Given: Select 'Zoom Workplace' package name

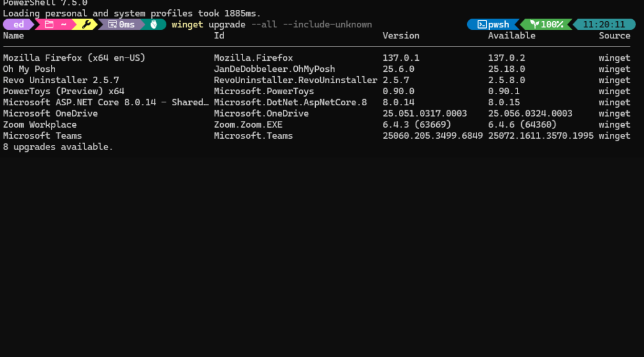Looking at the screenshot, I should (40, 125).
